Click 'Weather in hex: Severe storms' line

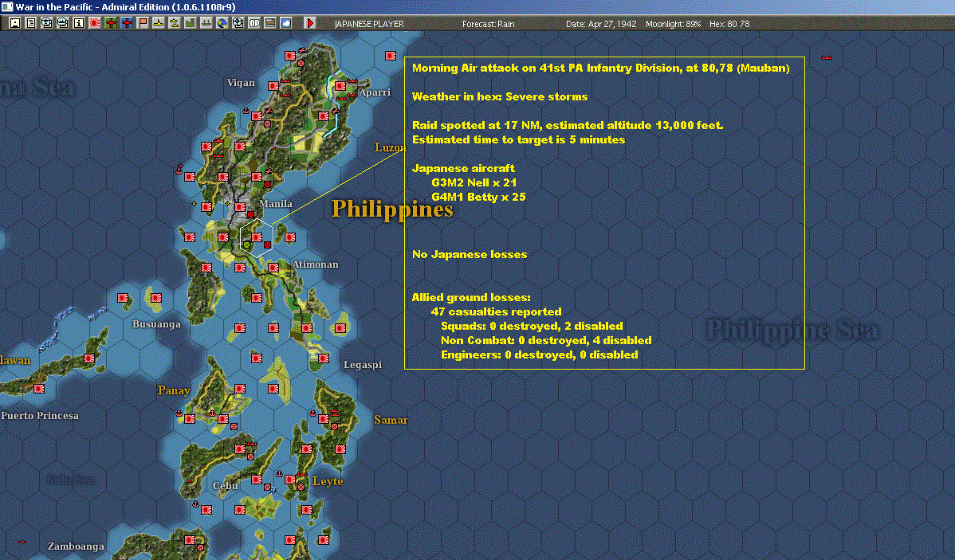(500, 96)
